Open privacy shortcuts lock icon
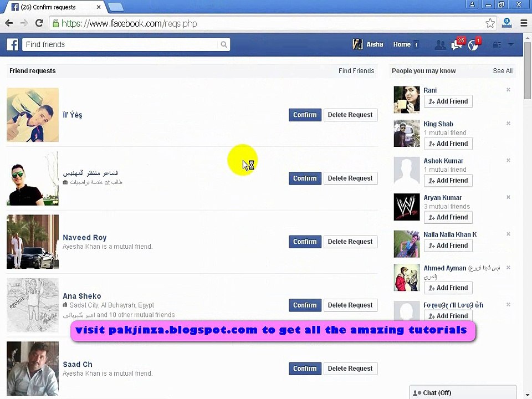The width and height of the screenshot is (532, 399). pos(497,45)
